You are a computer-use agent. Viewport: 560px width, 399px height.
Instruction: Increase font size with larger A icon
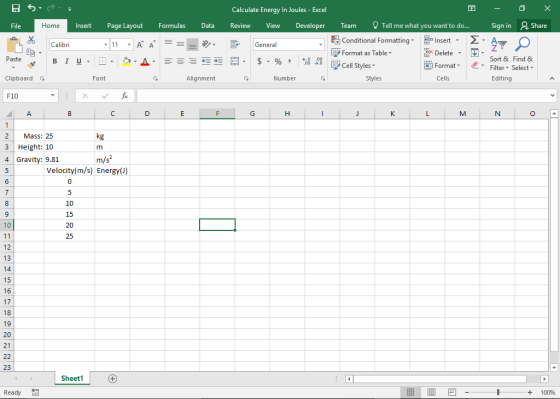pos(140,45)
